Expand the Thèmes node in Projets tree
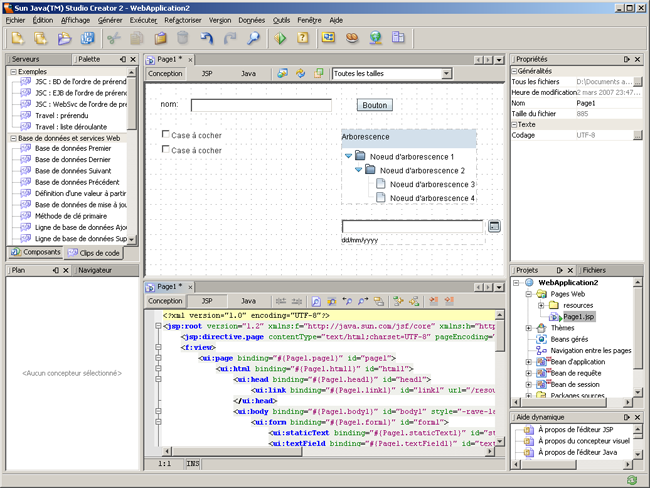650x488 pixels. [528, 327]
